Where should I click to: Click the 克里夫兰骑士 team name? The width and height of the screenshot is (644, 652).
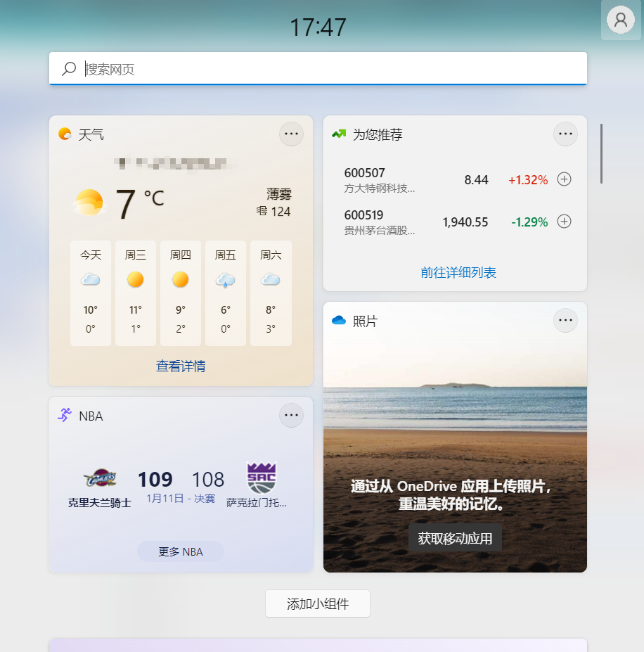click(100, 503)
